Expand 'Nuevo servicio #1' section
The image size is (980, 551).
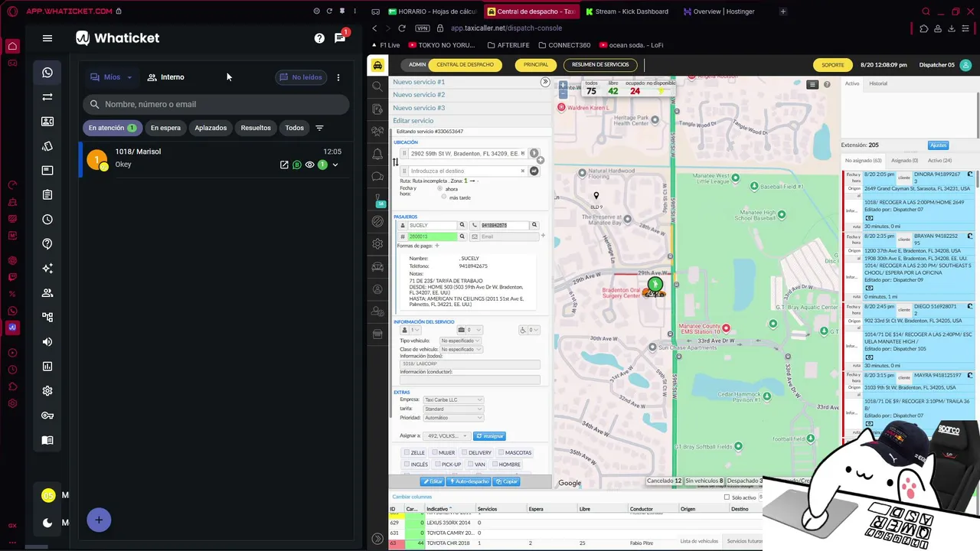pyautogui.click(x=419, y=82)
